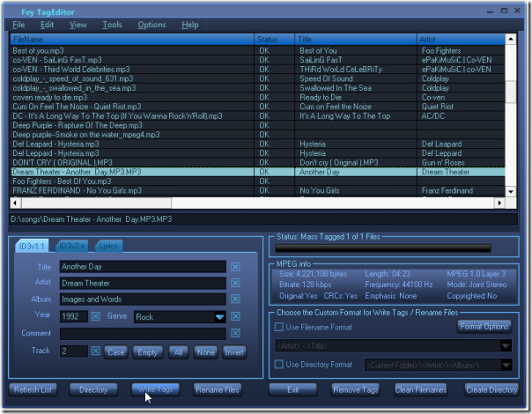Open the Edit menu
Screen dimensions: 532x414
pos(48,25)
